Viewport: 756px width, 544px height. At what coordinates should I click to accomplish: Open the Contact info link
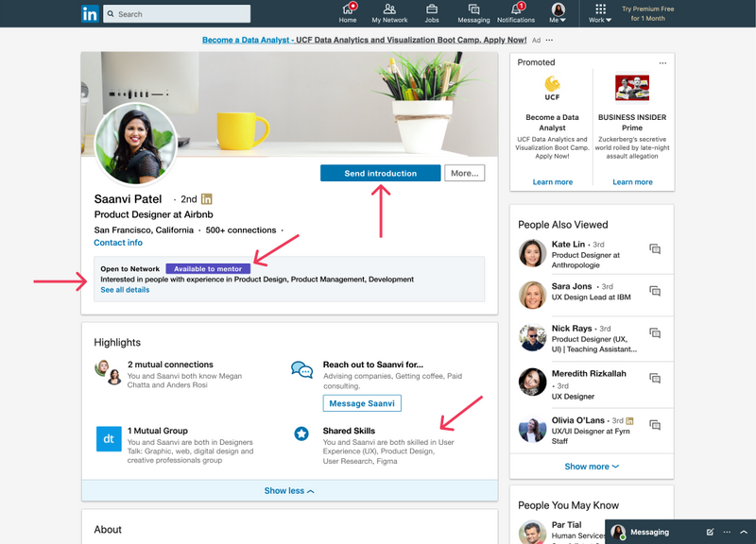tap(118, 242)
